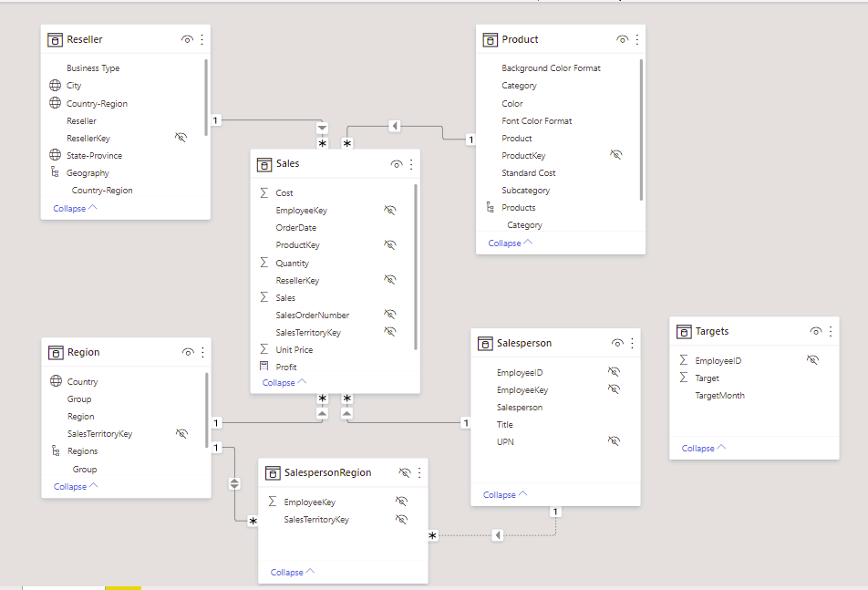The height and width of the screenshot is (590, 868).
Task: Open Sales table more options menu
Action: pyautogui.click(x=411, y=164)
